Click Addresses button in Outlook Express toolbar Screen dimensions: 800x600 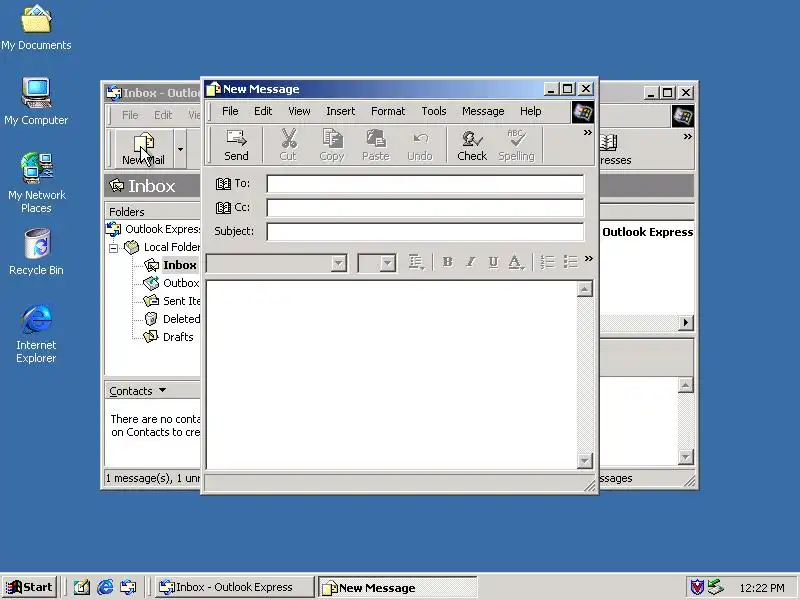click(x=615, y=149)
